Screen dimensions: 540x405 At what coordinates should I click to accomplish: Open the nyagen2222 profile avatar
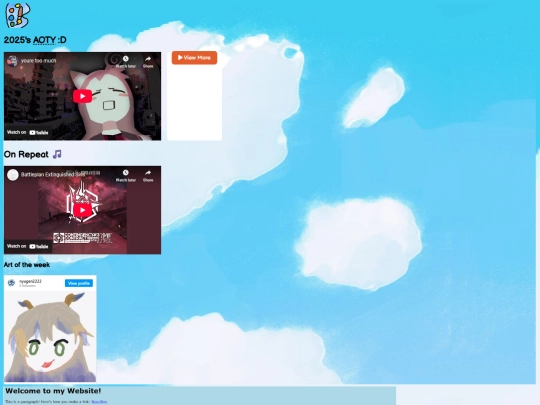11,283
